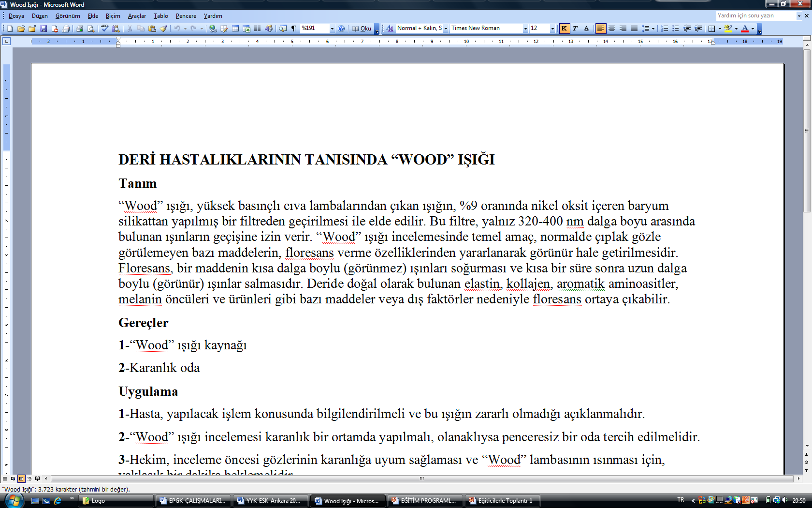The width and height of the screenshot is (812, 508).
Task: Click the Redo arrow
Action: click(x=194, y=29)
